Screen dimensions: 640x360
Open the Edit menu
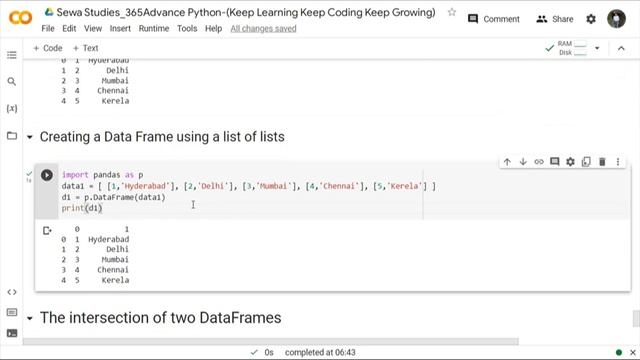(69, 29)
